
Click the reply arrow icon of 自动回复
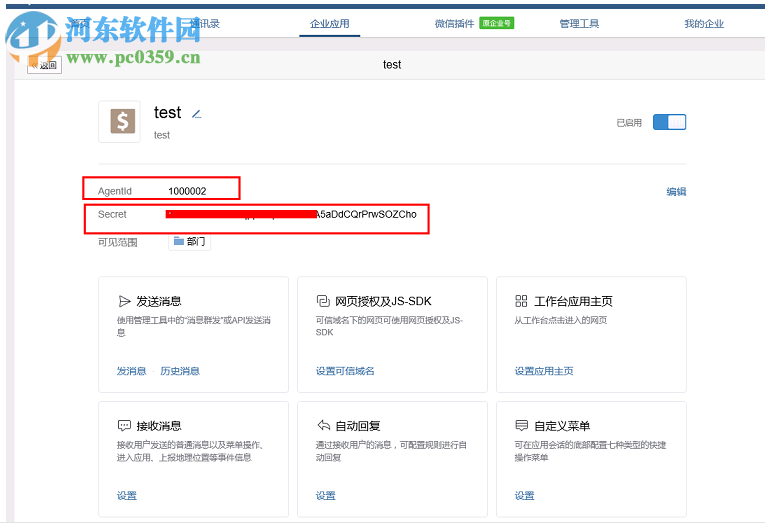323,425
